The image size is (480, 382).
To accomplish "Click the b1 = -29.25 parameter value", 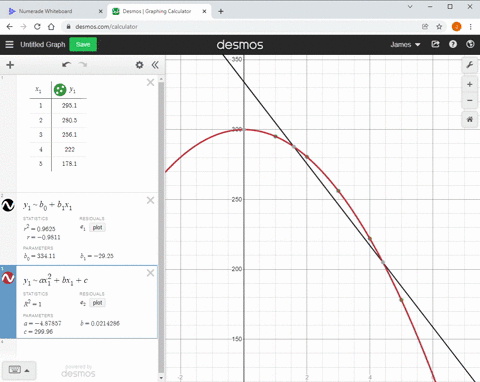I will point(97,256).
